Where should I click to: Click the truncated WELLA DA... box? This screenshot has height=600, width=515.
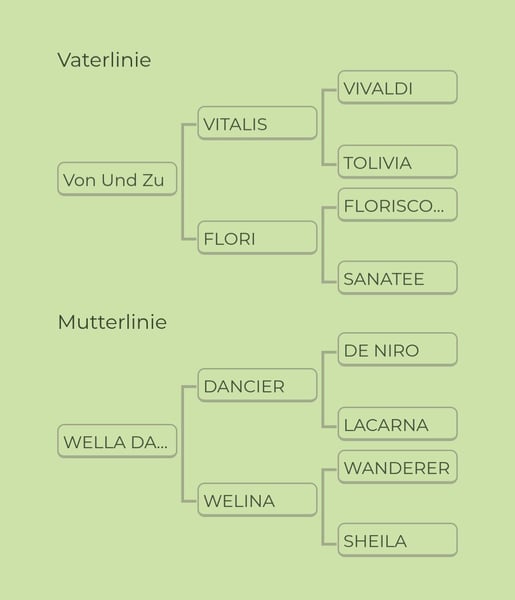(x=117, y=441)
